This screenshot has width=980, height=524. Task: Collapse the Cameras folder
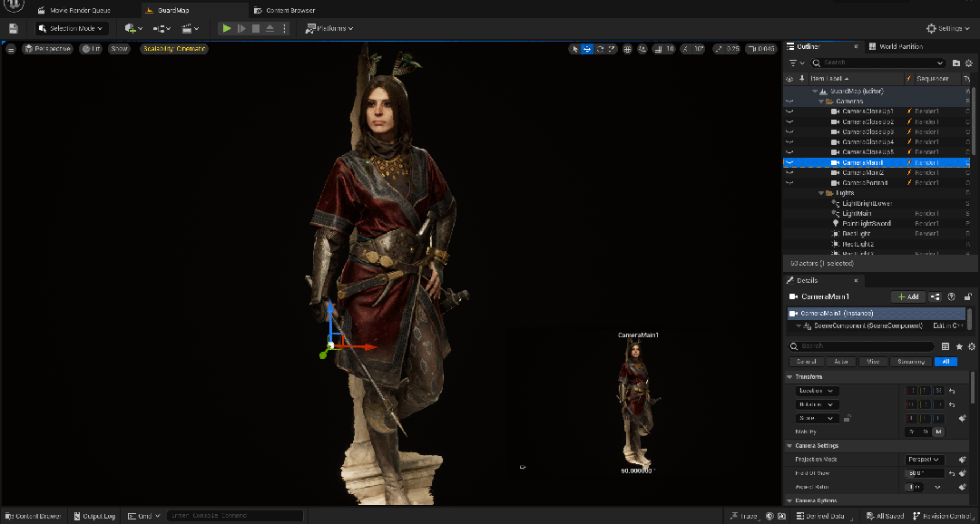click(821, 102)
